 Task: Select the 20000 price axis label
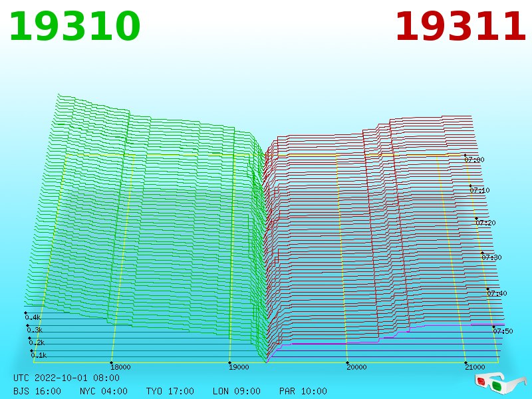(356, 367)
